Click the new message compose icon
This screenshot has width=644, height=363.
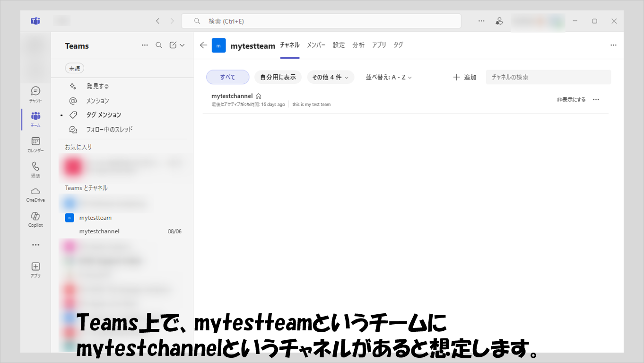[x=173, y=45]
